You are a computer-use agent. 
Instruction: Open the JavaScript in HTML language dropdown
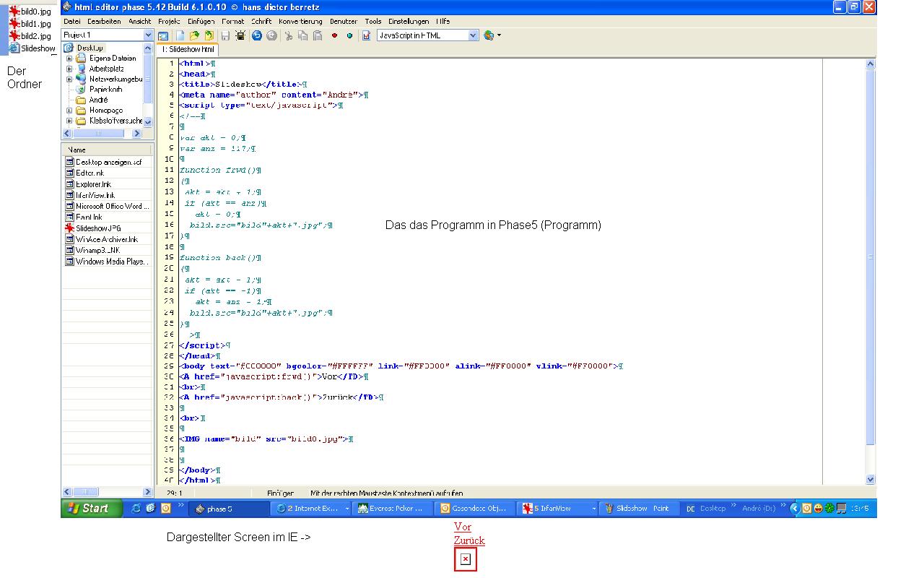[473, 35]
